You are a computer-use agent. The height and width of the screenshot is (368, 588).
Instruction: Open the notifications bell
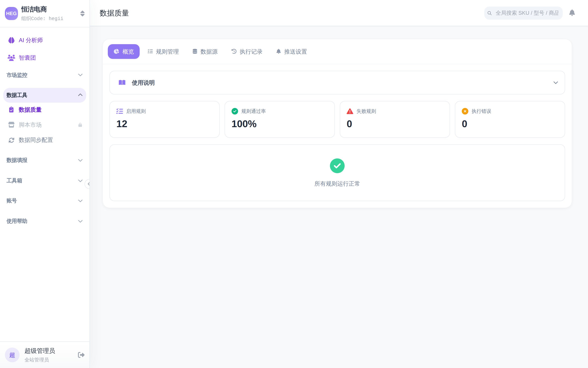(572, 13)
